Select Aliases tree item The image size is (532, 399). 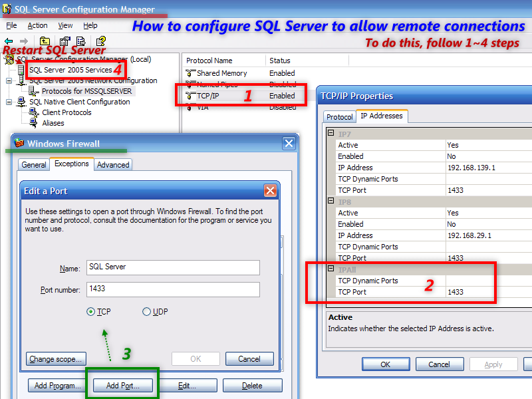coord(53,123)
